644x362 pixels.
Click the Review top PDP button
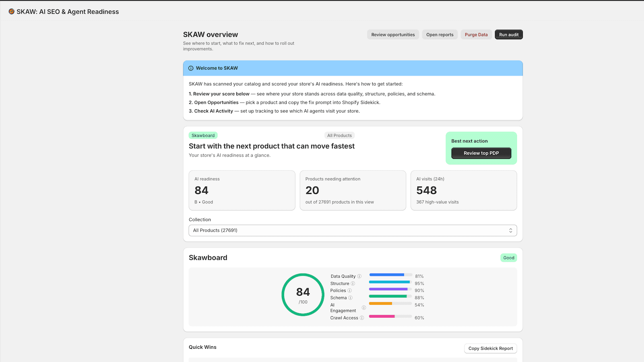click(481, 153)
